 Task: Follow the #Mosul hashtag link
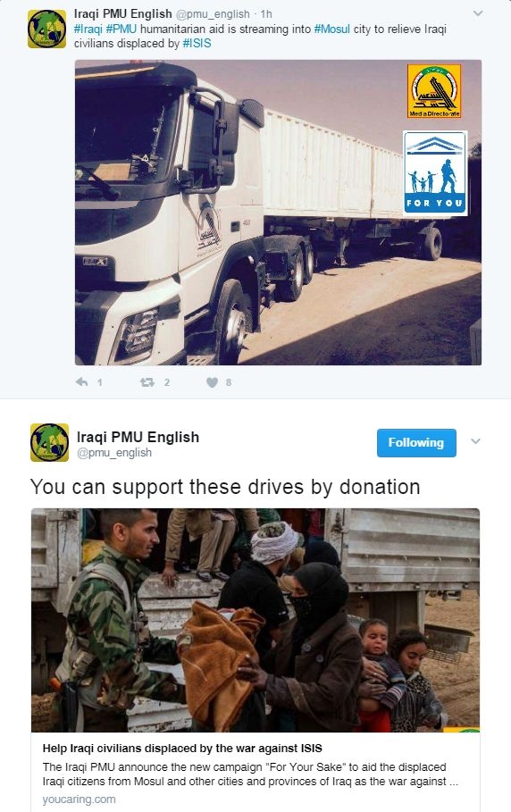[331, 29]
